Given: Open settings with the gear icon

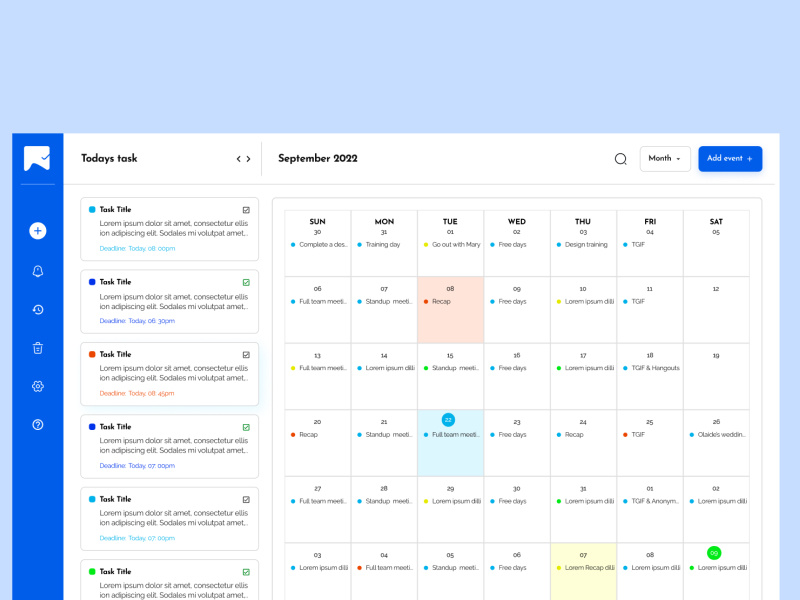Looking at the screenshot, I should [x=37, y=386].
